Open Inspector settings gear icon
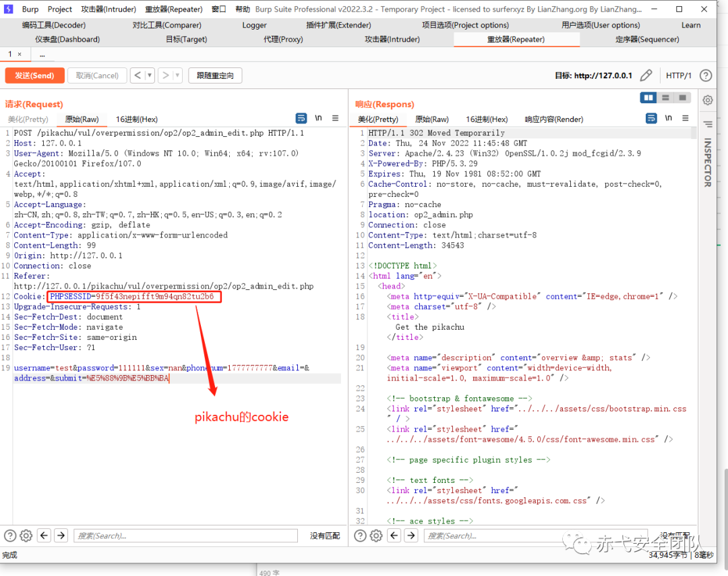 point(708,100)
